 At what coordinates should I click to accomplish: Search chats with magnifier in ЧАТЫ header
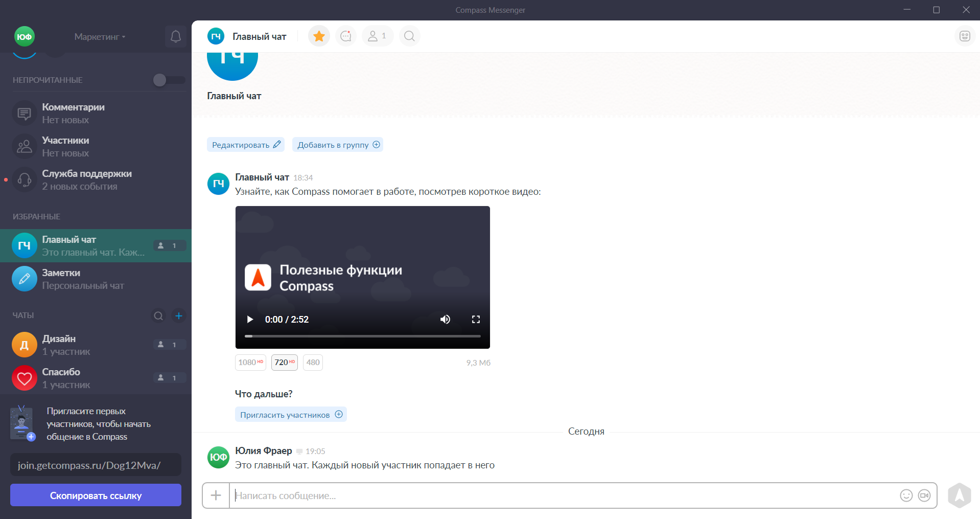coord(158,315)
